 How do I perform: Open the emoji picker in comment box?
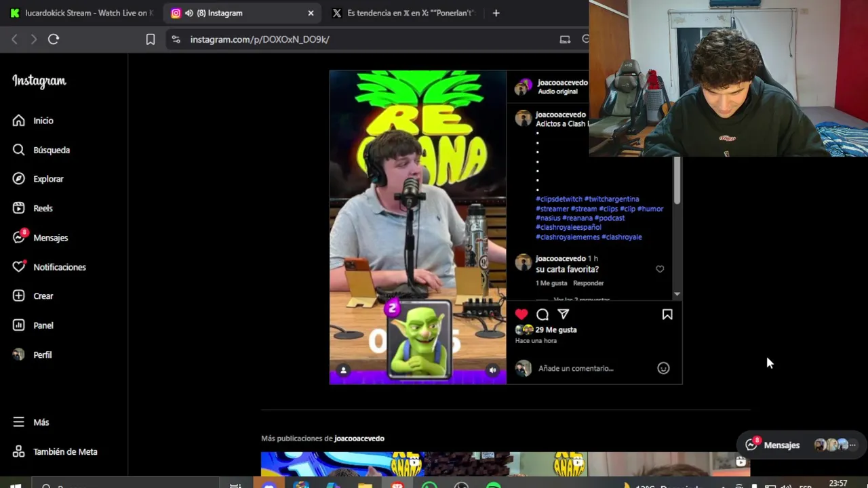663,368
